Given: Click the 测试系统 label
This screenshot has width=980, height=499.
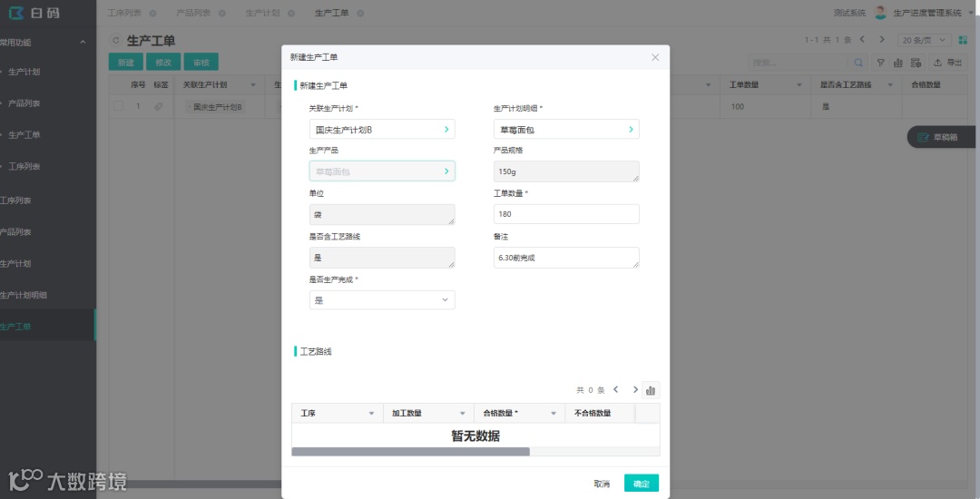Looking at the screenshot, I should point(849,13).
